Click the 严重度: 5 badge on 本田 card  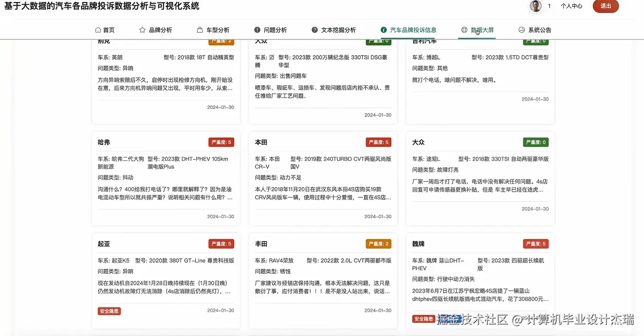[x=379, y=142]
